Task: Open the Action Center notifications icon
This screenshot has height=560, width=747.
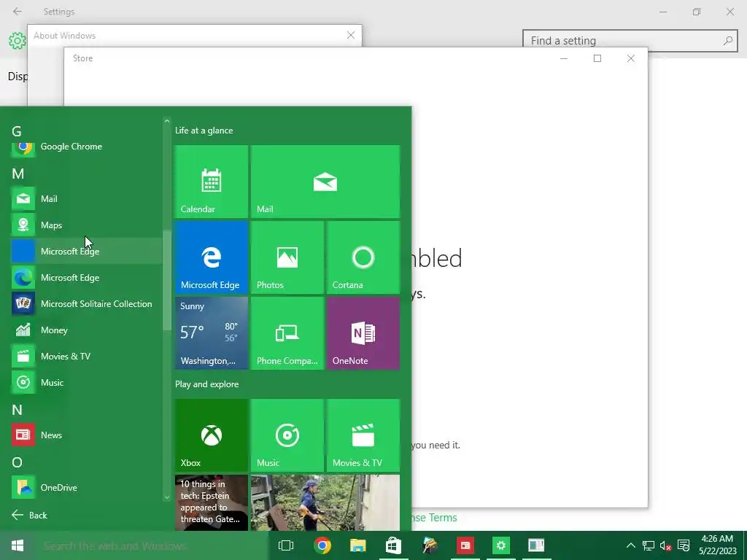Action: coord(684,545)
